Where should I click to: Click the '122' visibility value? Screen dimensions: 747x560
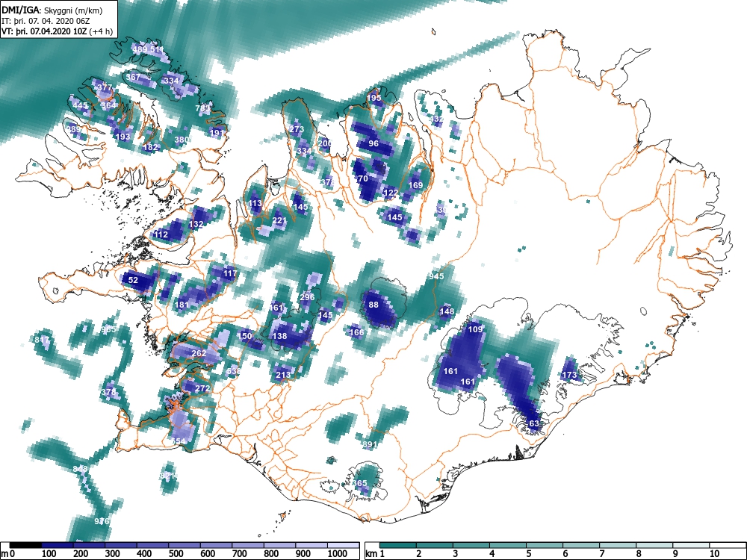[391, 193]
